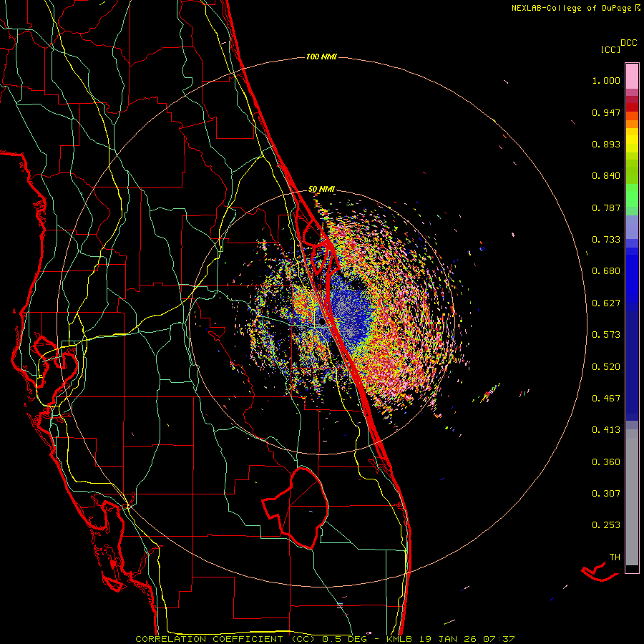Screen dimensions: 644x644
Task: Click the 0.947 legend value
Action: pyautogui.click(x=606, y=112)
